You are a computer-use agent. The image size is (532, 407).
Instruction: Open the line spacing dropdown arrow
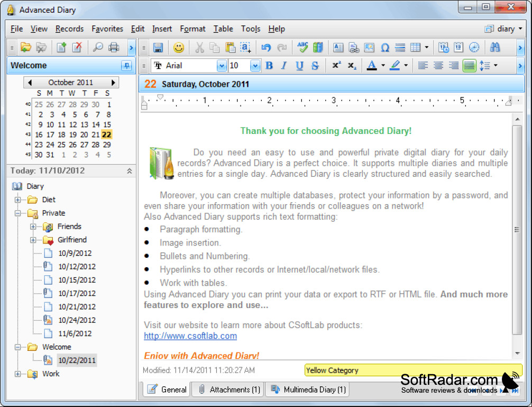496,66
